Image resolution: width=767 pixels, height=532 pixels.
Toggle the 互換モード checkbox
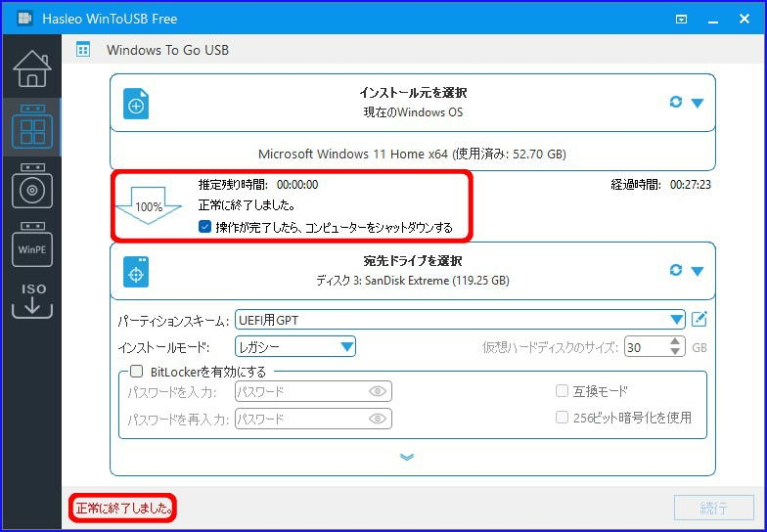(562, 391)
